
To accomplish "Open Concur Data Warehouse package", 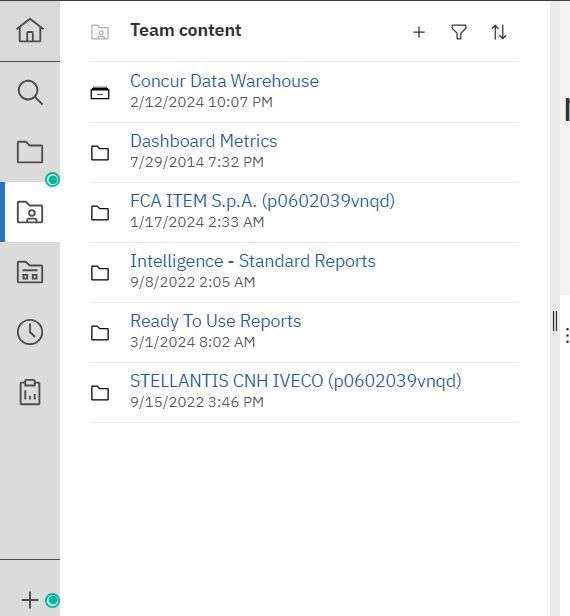I will tap(224, 81).
